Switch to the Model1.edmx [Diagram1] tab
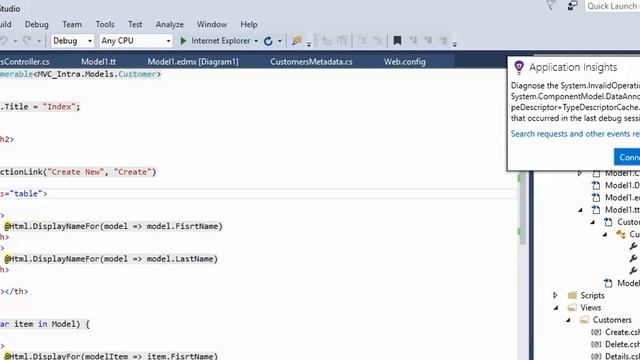Image resolution: width=640 pixels, height=360 pixels. coord(193,62)
